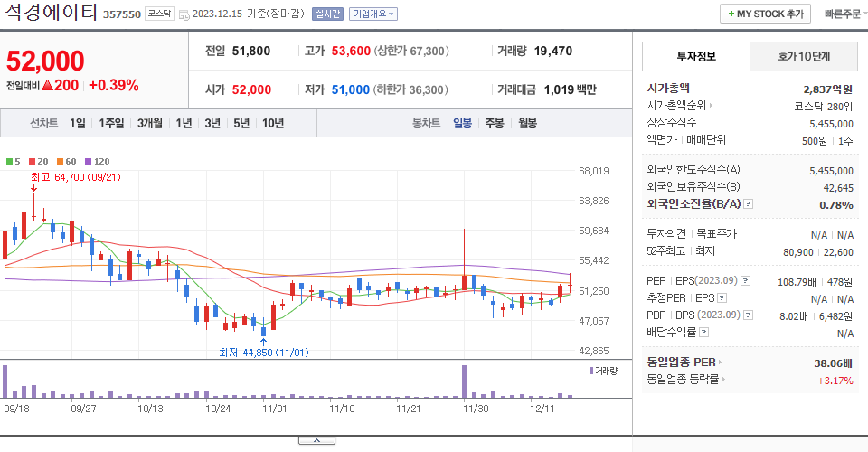
Task: Select 일봉 daily candle chart
Action: (x=462, y=123)
